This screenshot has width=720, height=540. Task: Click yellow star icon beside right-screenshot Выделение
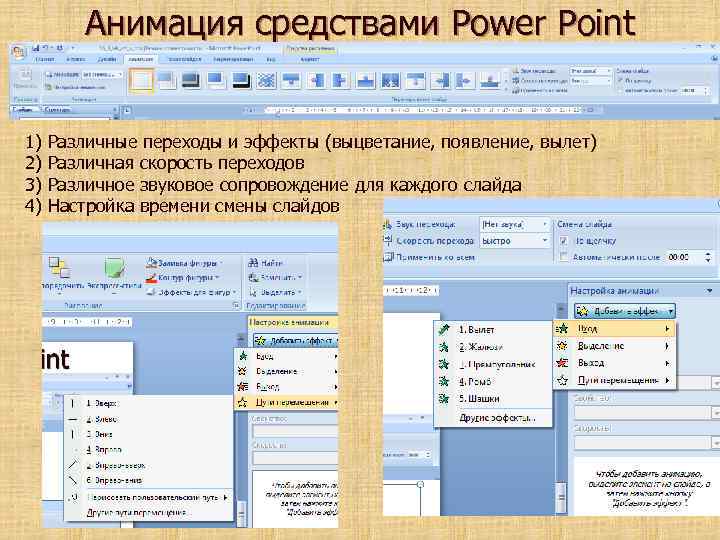562,346
